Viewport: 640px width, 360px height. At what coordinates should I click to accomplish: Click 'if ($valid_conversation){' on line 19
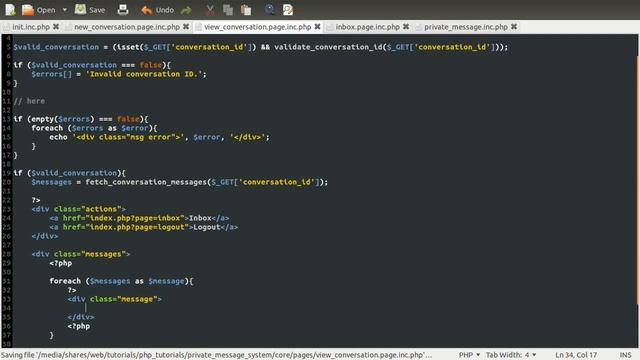pyautogui.click(x=69, y=173)
